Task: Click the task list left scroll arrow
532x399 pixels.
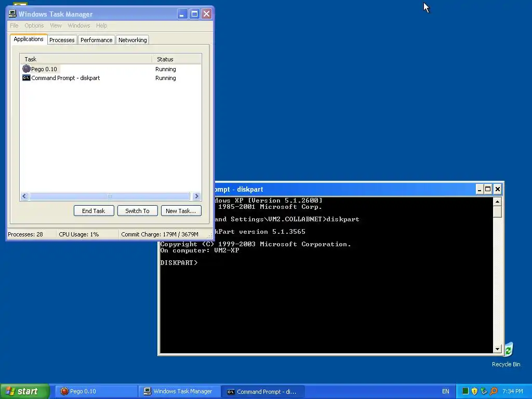Action: click(24, 196)
